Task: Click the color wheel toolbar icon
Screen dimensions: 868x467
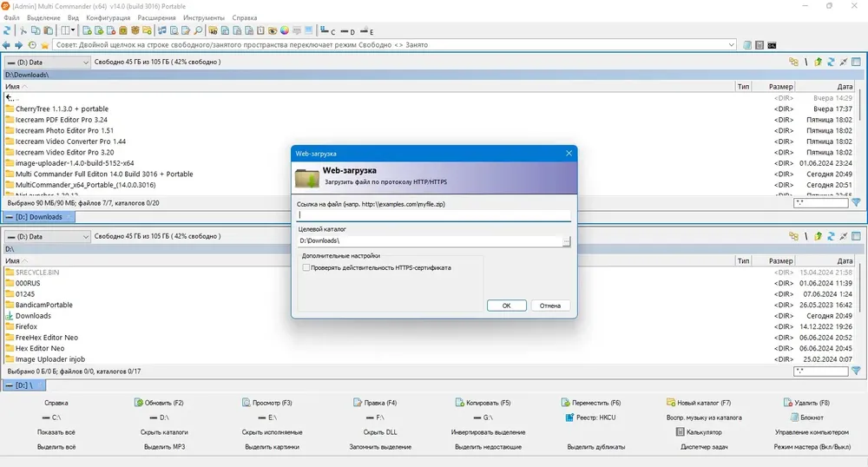Action: point(285,31)
